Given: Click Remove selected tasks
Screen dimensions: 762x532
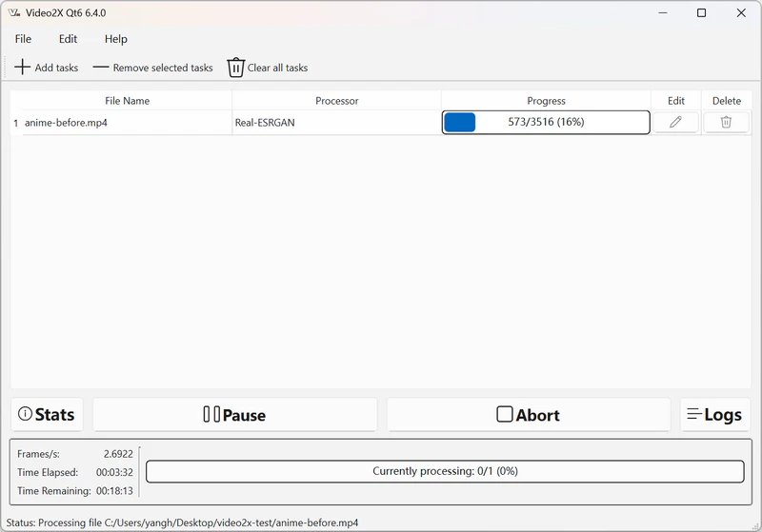Looking at the screenshot, I should [x=152, y=68].
